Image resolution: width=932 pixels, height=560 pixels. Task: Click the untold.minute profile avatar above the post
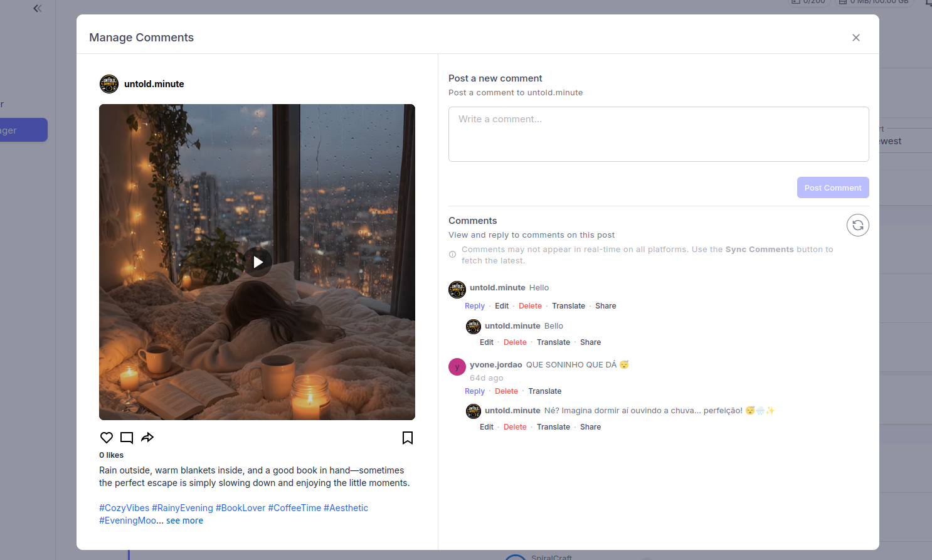pos(109,84)
